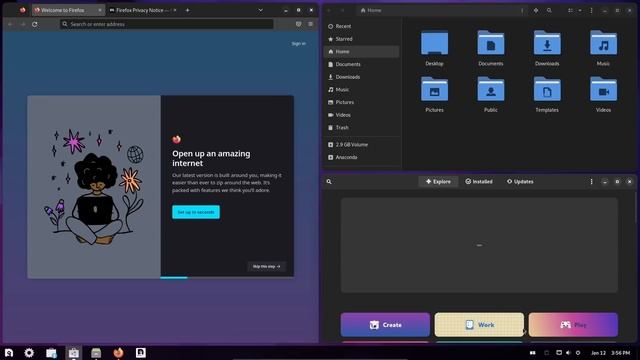
Task: Select the Desktop folder icon
Action: click(x=434, y=43)
